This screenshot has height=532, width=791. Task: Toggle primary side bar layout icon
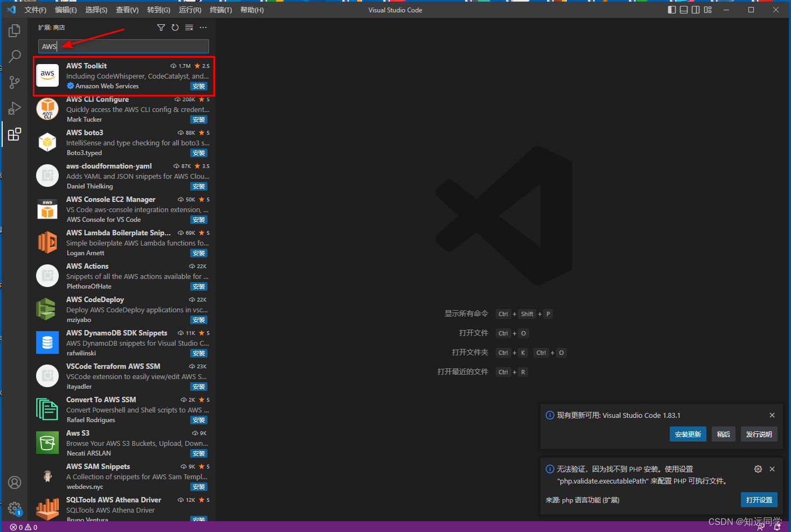tap(672, 10)
